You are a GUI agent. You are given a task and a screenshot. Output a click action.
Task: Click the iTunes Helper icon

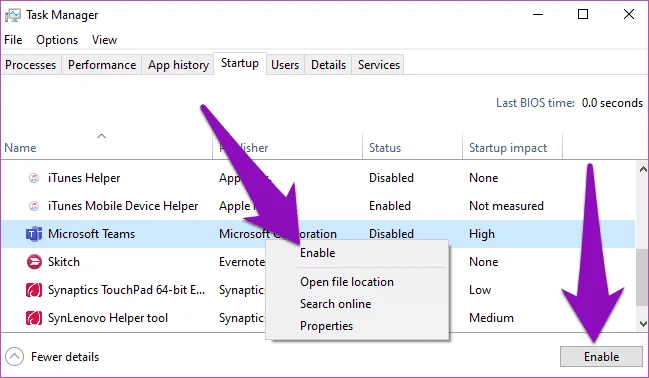(x=34, y=178)
